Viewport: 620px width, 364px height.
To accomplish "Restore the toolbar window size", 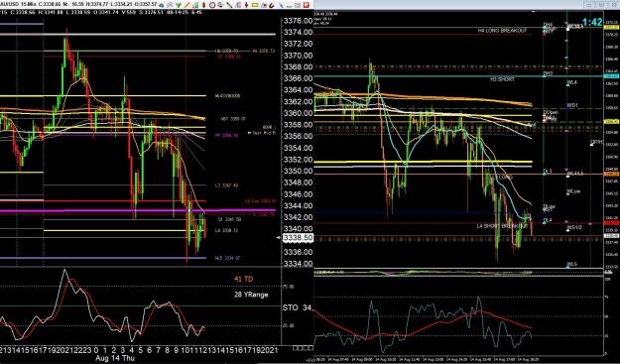I will pyautogui.click(x=298, y=6).
